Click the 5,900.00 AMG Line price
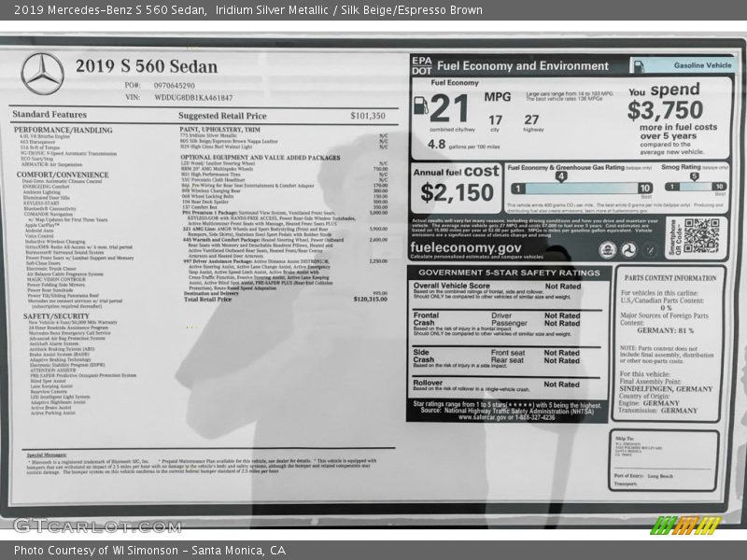 coord(379,229)
